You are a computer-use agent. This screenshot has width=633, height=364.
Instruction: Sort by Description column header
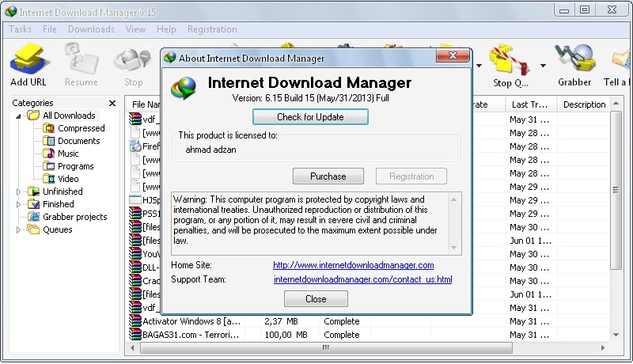coord(584,104)
